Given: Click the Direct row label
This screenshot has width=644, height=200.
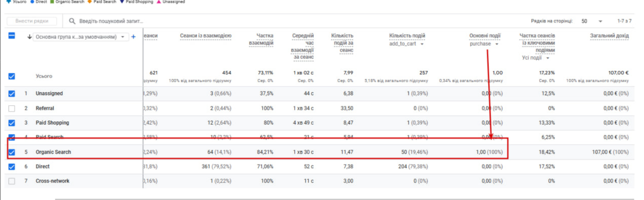Looking at the screenshot, I should click(43, 166).
